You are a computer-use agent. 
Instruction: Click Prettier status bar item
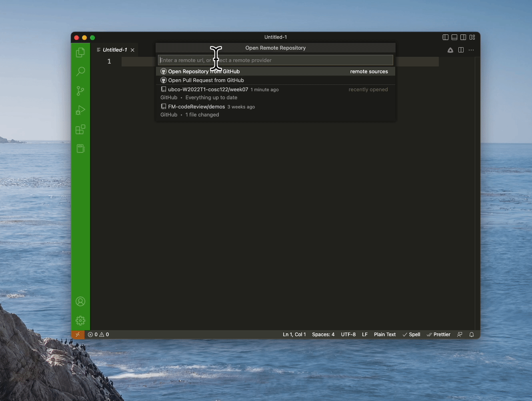tap(438, 335)
